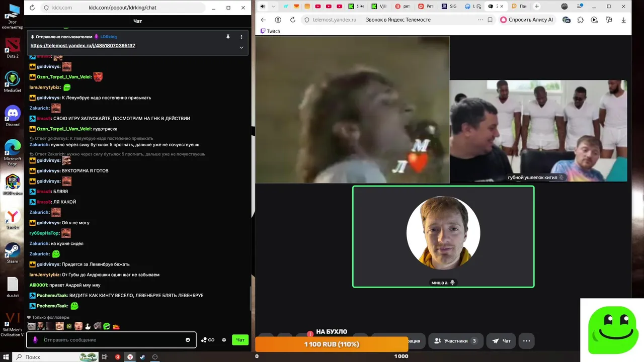Unpin the pinned chat message via pin icon
The height and width of the screenshot is (362, 644).
[228, 37]
